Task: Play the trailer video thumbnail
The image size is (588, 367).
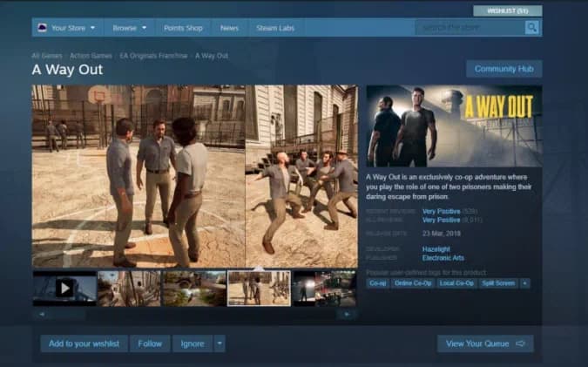Action: (x=64, y=288)
